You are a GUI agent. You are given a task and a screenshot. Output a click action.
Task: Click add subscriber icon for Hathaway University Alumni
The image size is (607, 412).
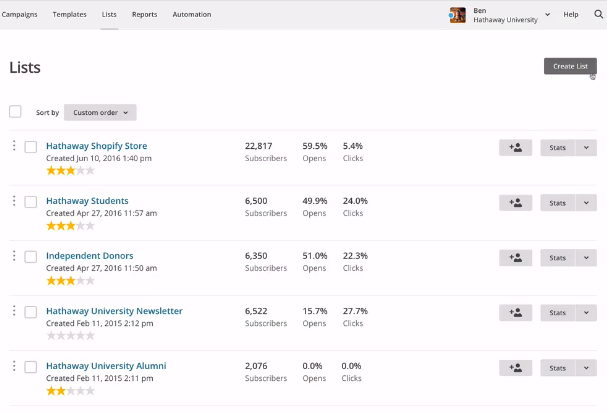[515, 367]
